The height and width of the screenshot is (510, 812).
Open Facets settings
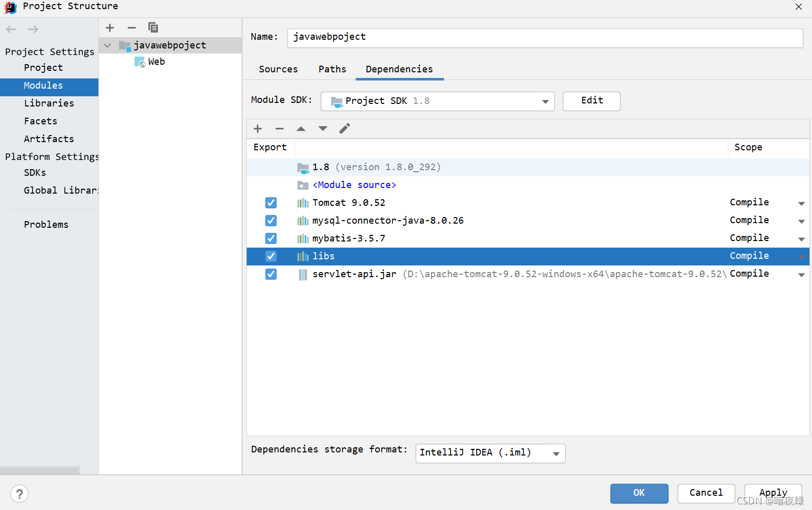(x=40, y=121)
